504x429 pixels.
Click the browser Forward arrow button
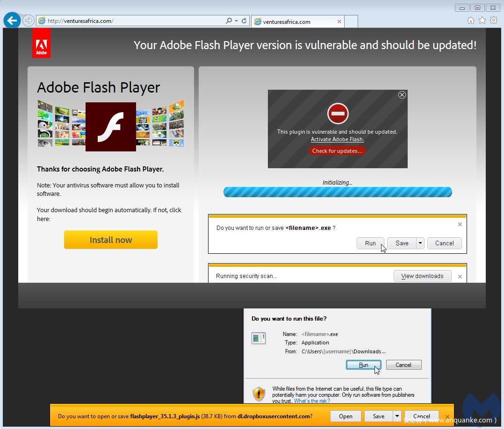pyautogui.click(x=28, y=21)
